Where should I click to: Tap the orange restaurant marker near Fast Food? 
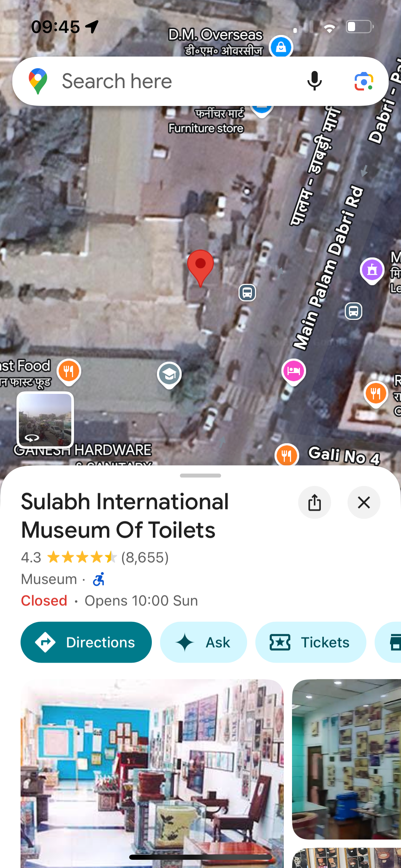tap(69, 372)
